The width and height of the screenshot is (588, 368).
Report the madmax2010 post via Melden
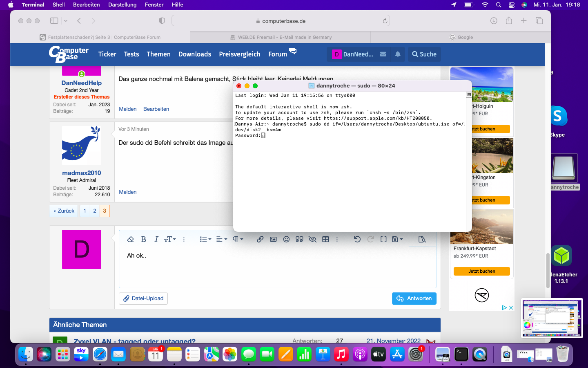click(x=128, y=192)
